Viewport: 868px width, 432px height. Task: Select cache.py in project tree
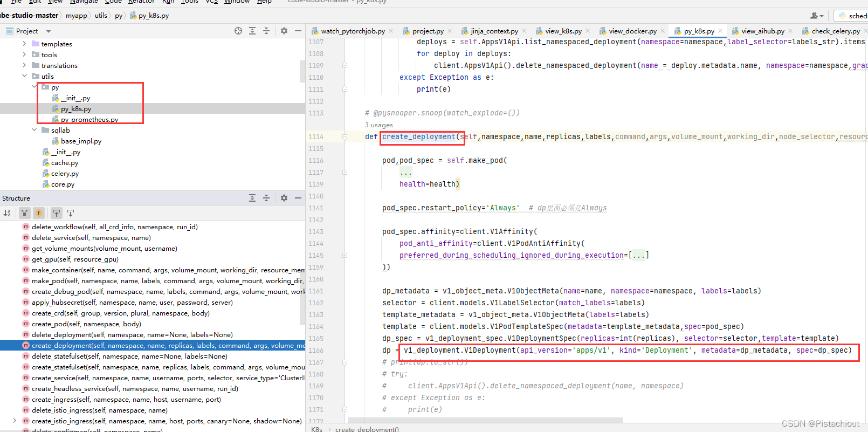(x=65, y=163)
